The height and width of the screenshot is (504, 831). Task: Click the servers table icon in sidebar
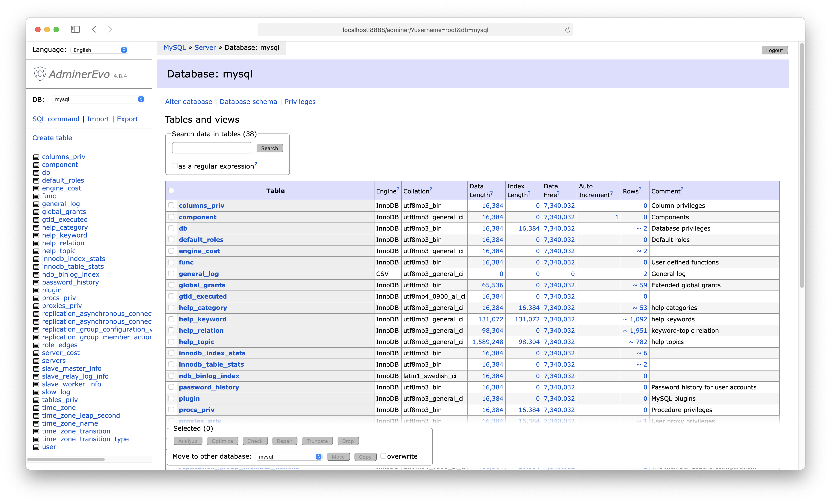37,360
